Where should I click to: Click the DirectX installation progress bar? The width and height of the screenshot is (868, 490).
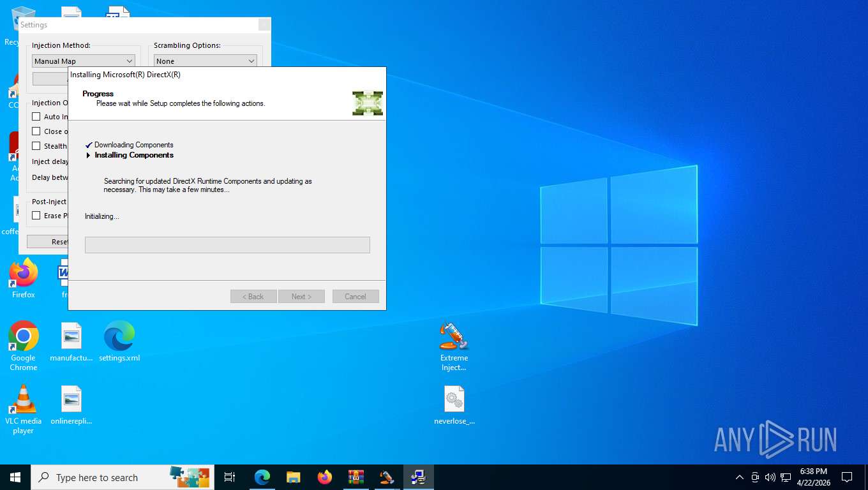[x=227, y=245]
